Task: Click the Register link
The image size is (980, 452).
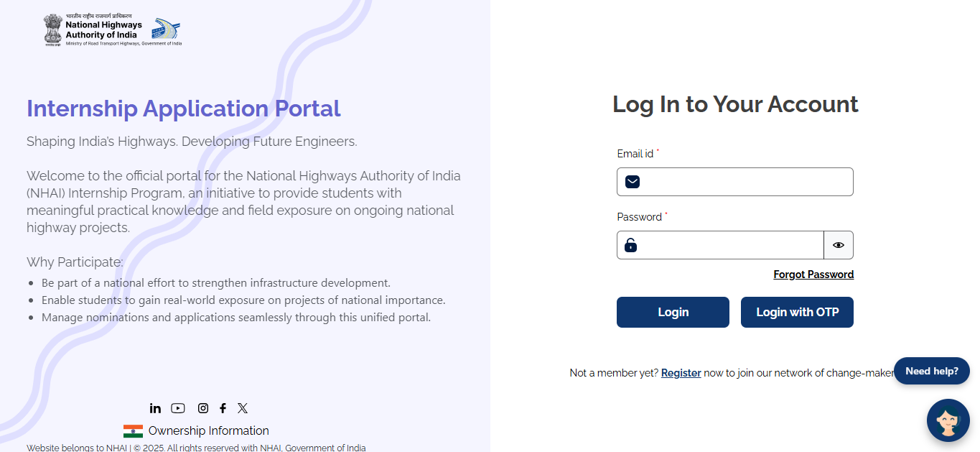Action: pyautogui.click(x=681, y=372)
